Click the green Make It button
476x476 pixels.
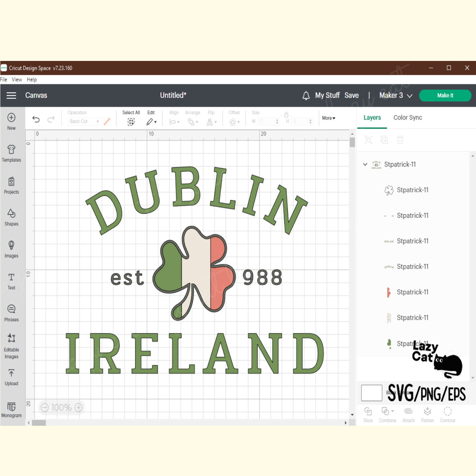pos(445,95)
